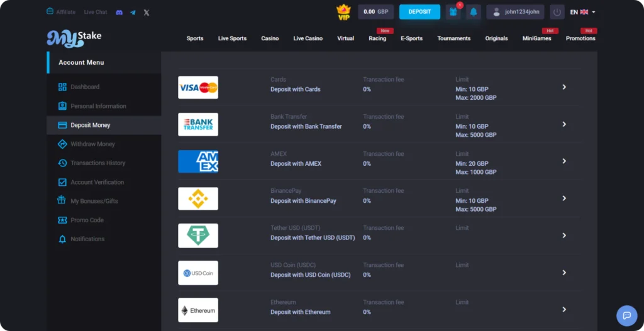
Task: Open the Originals menu item
Action: pos(497,38)
